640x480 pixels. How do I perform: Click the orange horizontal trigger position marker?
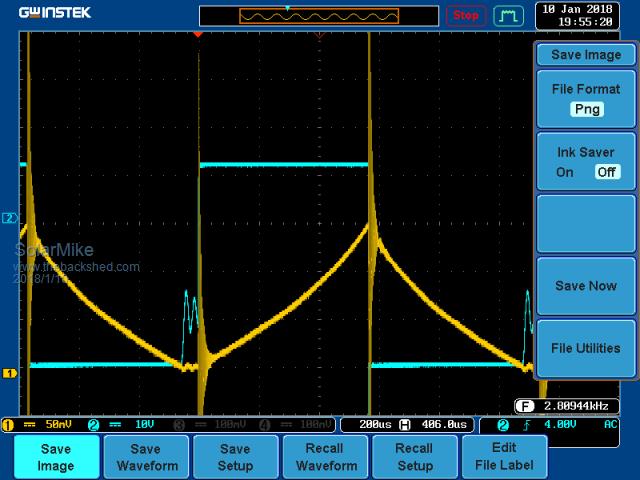[198, 35]
